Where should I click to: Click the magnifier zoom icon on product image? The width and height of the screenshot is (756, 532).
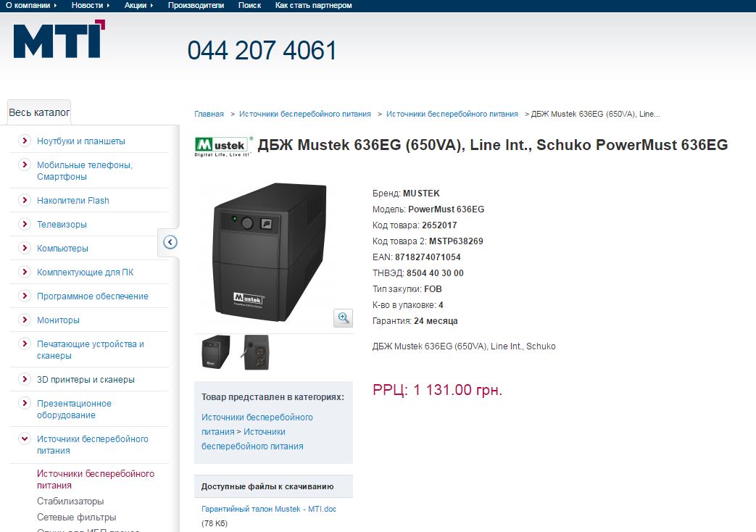click(344, 318)
